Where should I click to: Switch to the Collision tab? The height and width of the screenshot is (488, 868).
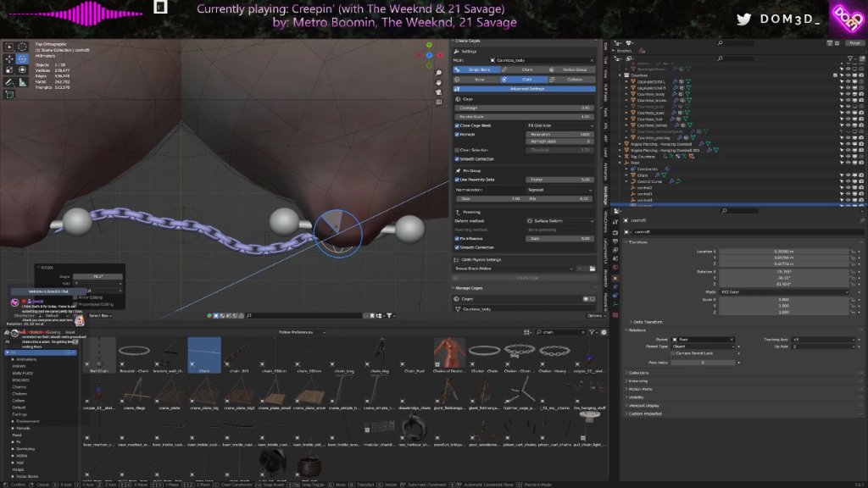coord(572,79)
